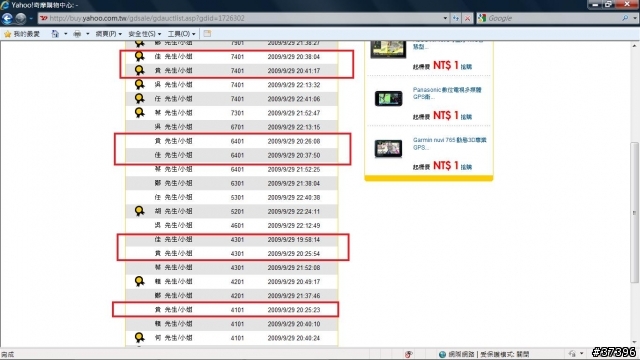This screenshot has height=360, width=640.
Task: Click the scrollbar up arrow
Action: 634,45
